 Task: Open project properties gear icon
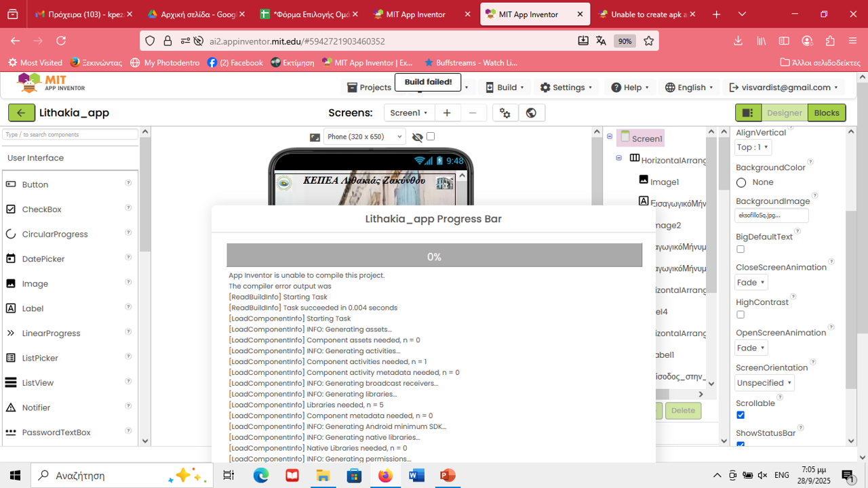point(505,113)
